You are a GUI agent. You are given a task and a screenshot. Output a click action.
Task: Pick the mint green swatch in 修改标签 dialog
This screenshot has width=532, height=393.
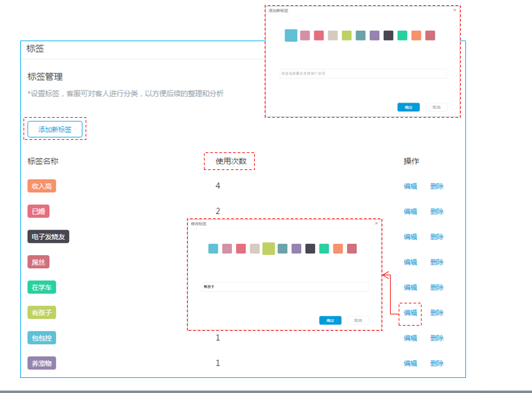(324, 248)
